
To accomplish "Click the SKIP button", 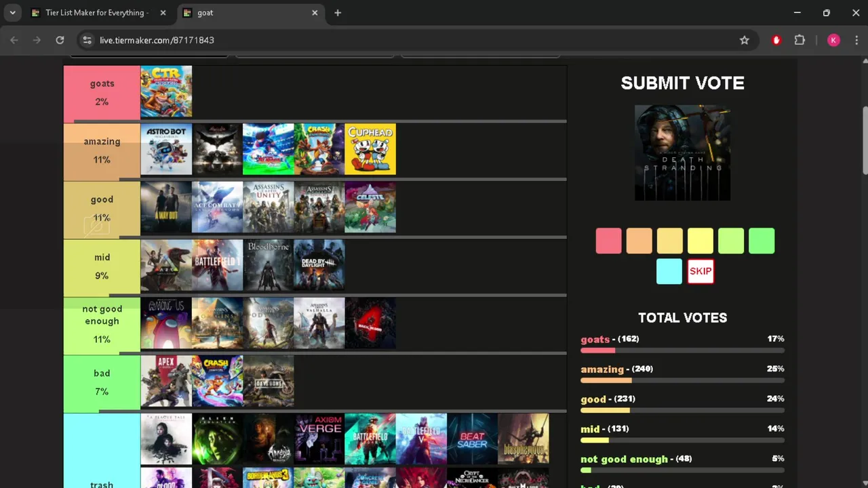I will tap(701, 271).
